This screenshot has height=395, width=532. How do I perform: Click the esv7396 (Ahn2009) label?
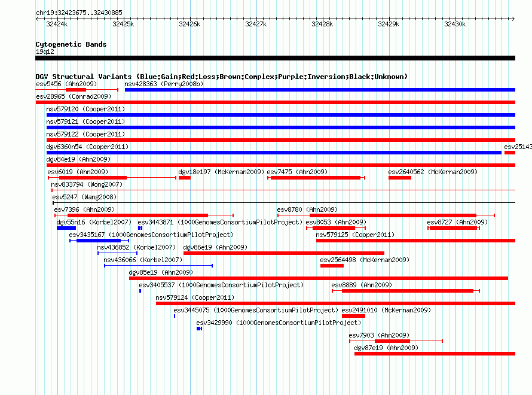point(84,209)
